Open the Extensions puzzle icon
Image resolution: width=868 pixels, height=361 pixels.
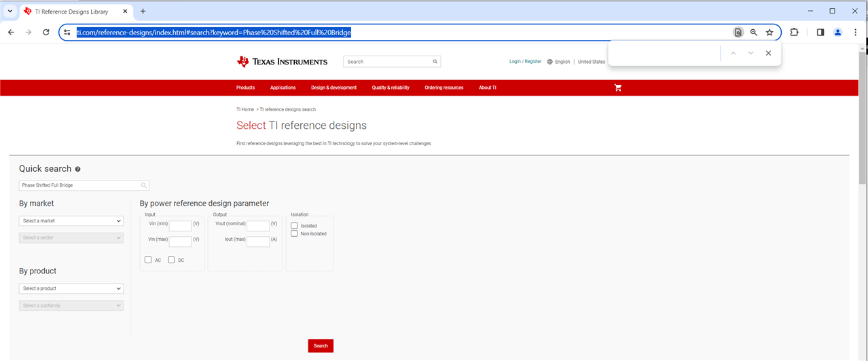794,32
